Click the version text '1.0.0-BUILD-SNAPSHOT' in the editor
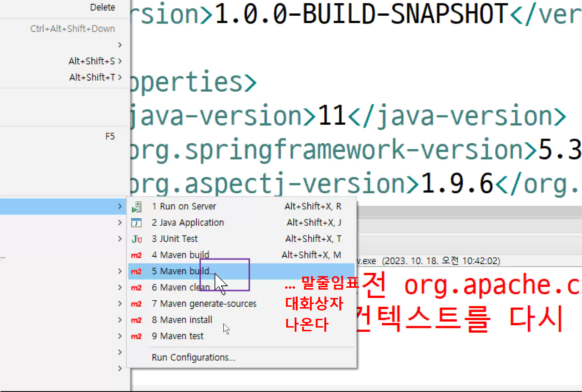Viewport: 582px width, 392px height. coord(361,14)
